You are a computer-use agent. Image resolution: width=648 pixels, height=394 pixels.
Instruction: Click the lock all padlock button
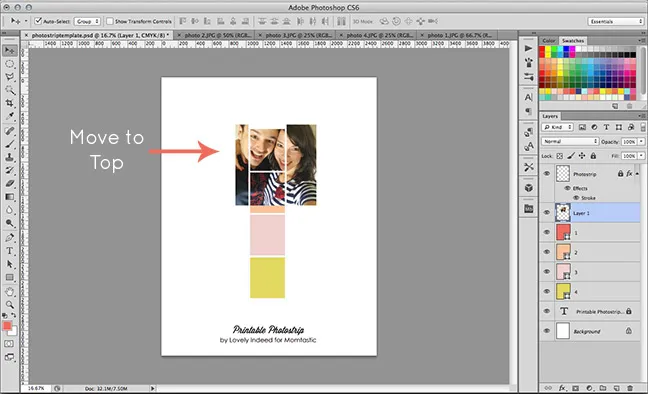[x=593, y=156]
